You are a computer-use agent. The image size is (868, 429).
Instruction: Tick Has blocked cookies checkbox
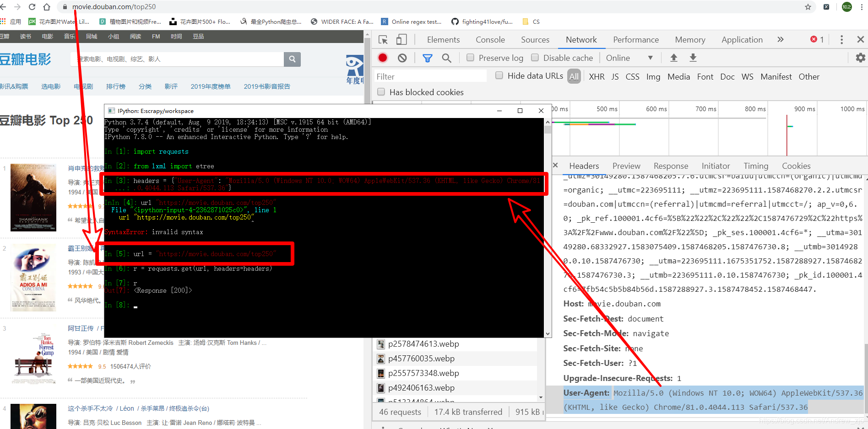[x=381, y=92]
